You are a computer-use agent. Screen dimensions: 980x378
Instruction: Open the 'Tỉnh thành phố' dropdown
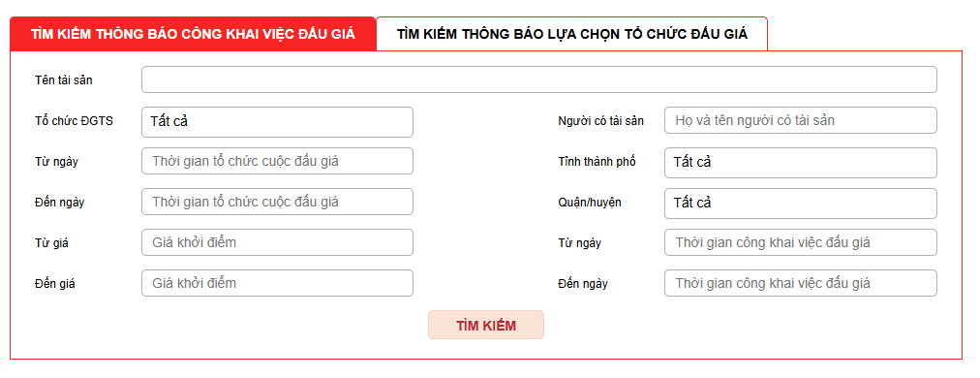pos(801,163)
